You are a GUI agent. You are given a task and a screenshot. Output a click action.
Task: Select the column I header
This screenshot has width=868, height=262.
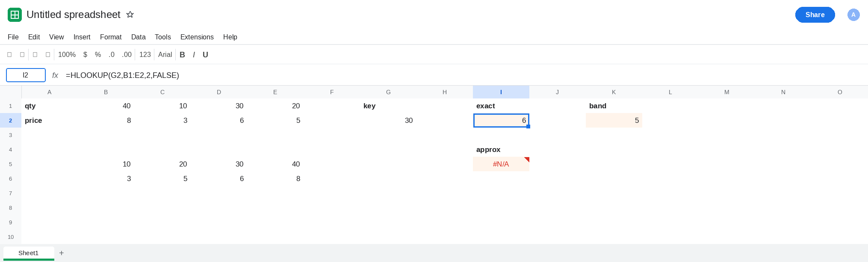(x=501, y=92)
